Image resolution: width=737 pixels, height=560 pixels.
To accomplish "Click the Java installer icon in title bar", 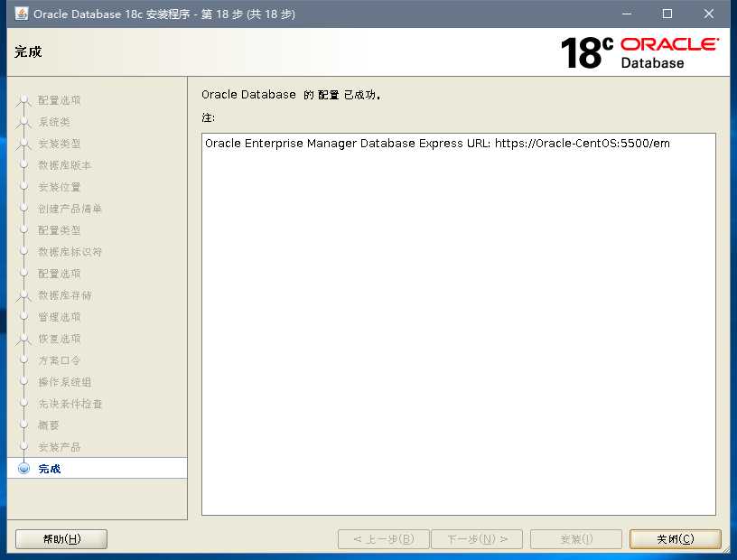I will pyautogui.click(x=21, y=14).
